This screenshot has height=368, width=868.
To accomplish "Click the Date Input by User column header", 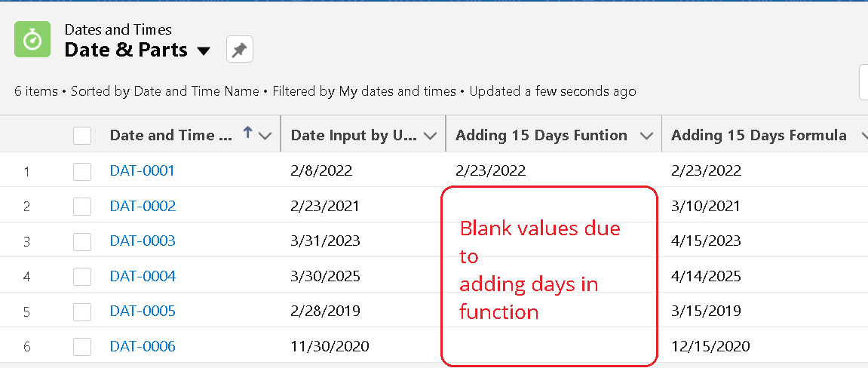I will pos(354,136).
